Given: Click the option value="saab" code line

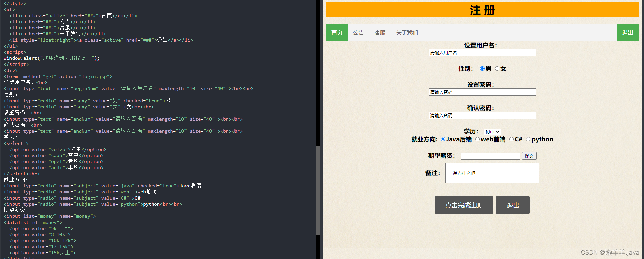Looking at the screenshot, I should (56, 155).
